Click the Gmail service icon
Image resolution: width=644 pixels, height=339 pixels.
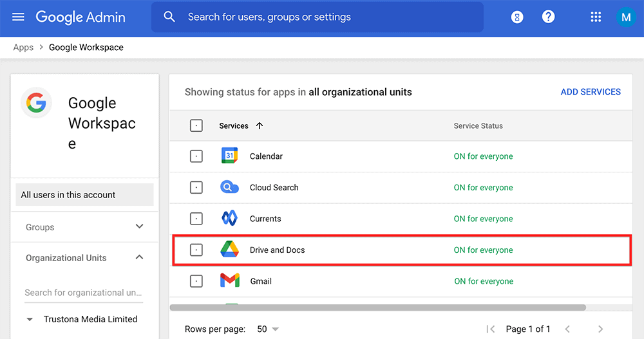point(230,281)
